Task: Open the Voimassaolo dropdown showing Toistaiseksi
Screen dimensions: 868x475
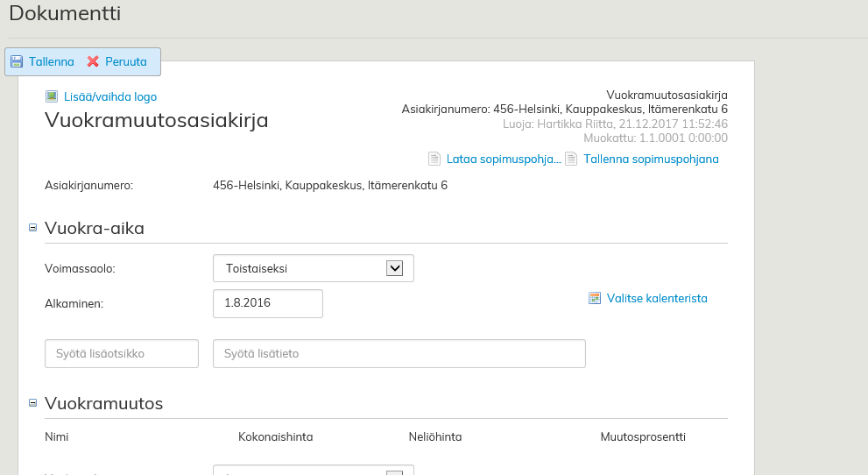Action: 313,268
